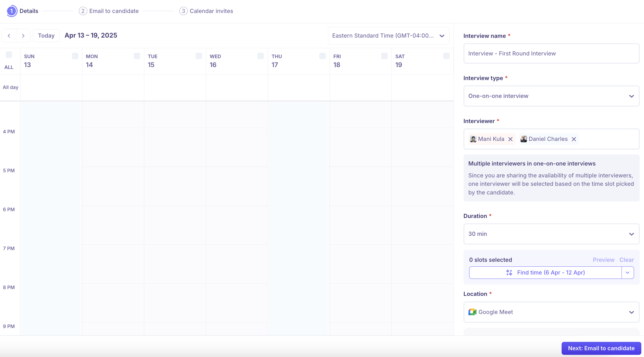The image size is (644, 357).
Task: Remove Mani Kula from interviewers
Action: (x=510, y=139)
